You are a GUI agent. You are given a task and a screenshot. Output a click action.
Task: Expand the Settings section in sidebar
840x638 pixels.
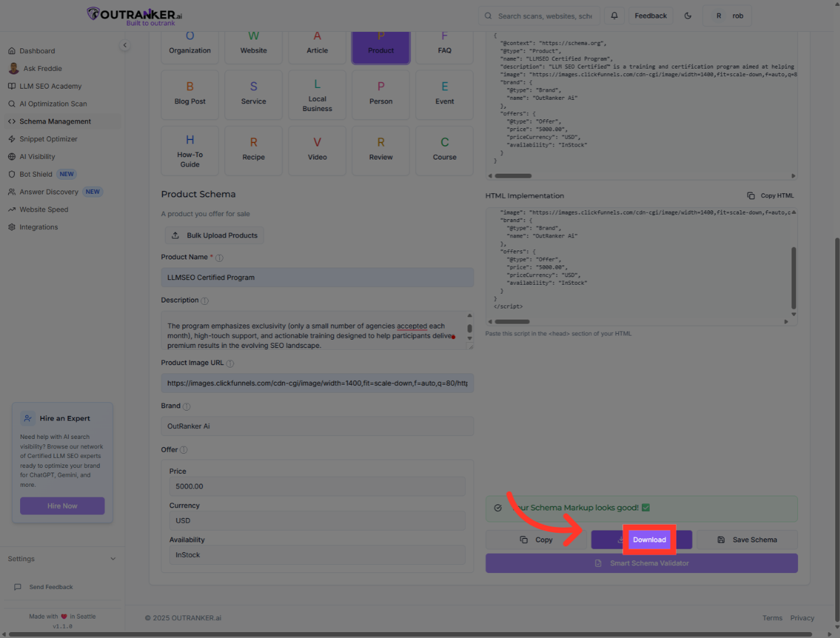click(62, 559)
